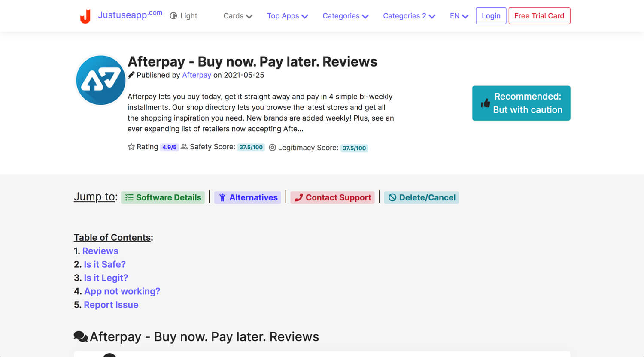The width and height of the screenshot is (644, 357).
Task: Open the Afterpay publisher link
Action: click(197, 75)
